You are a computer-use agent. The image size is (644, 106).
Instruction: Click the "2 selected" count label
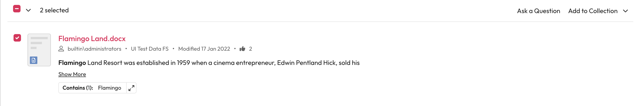pos(54,10)
